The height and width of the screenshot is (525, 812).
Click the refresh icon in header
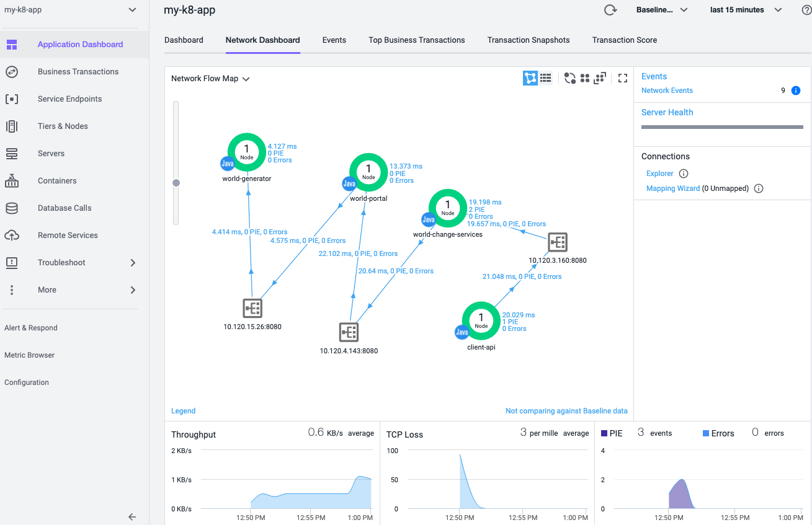tap(610, 10)
